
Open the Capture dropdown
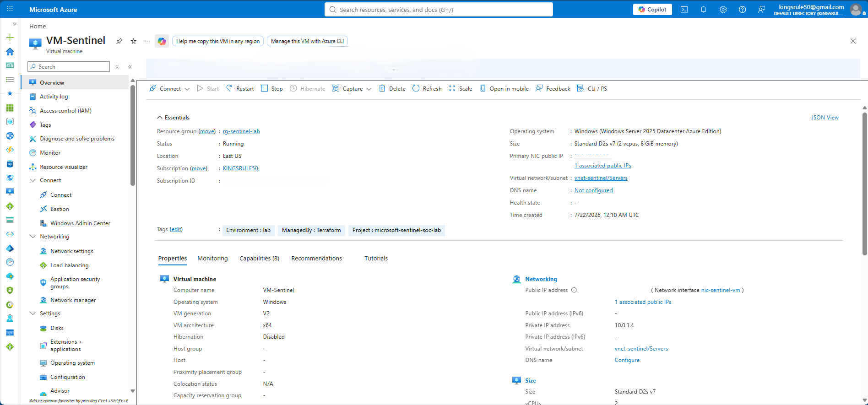pos(352,89)
